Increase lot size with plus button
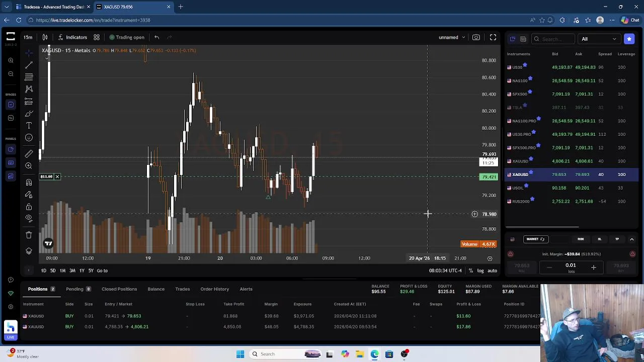644x362 pixels. pyautogui.click(x=593, y=267)
